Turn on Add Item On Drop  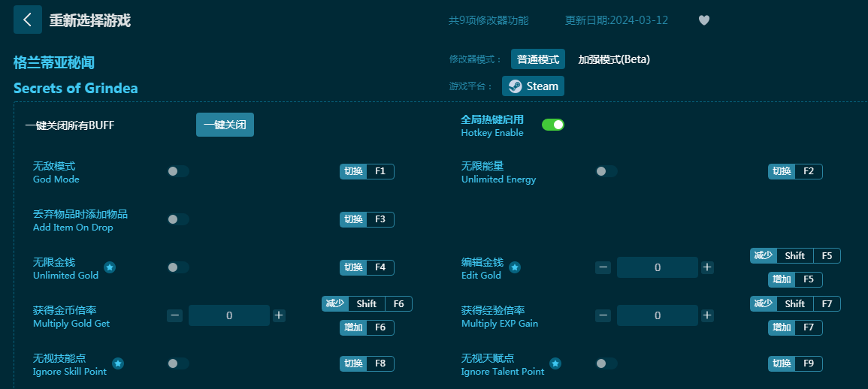(178, 220)
